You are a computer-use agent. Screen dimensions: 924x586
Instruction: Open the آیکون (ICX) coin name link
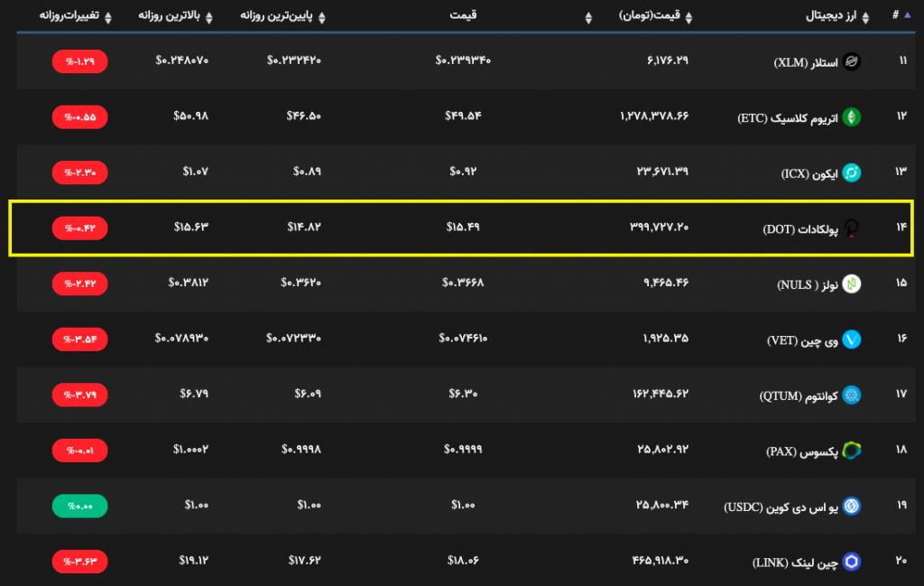click(809, 174)
